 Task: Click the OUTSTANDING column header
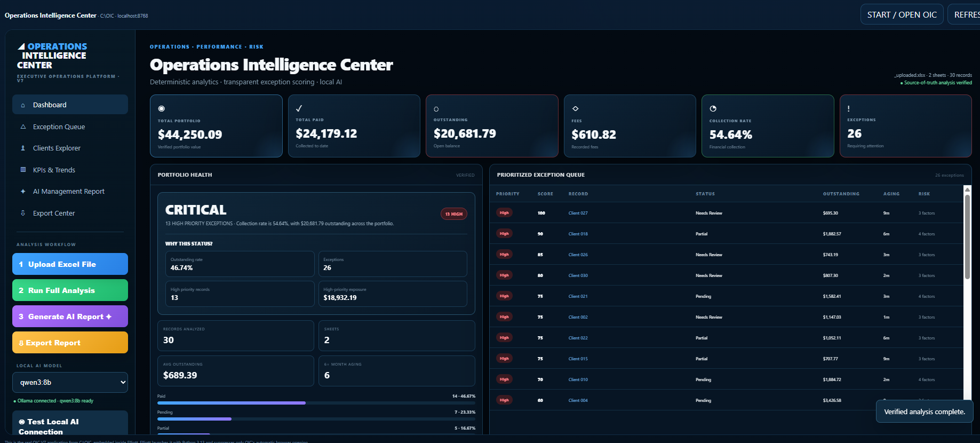841,194
